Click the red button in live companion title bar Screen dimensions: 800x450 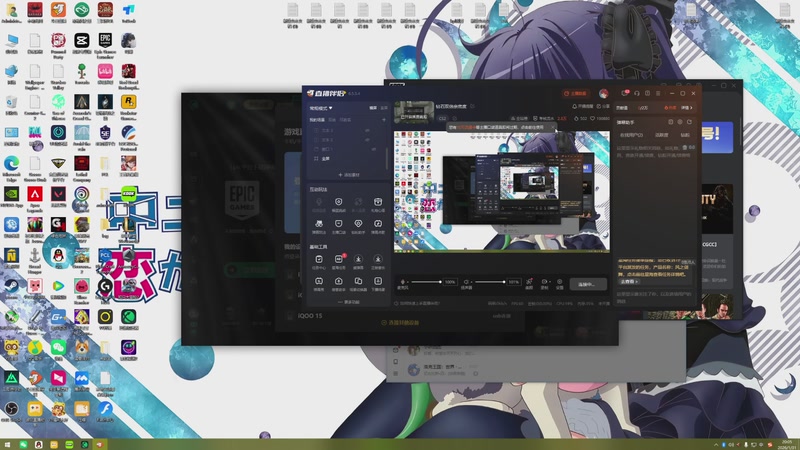[x=575, y=93]
